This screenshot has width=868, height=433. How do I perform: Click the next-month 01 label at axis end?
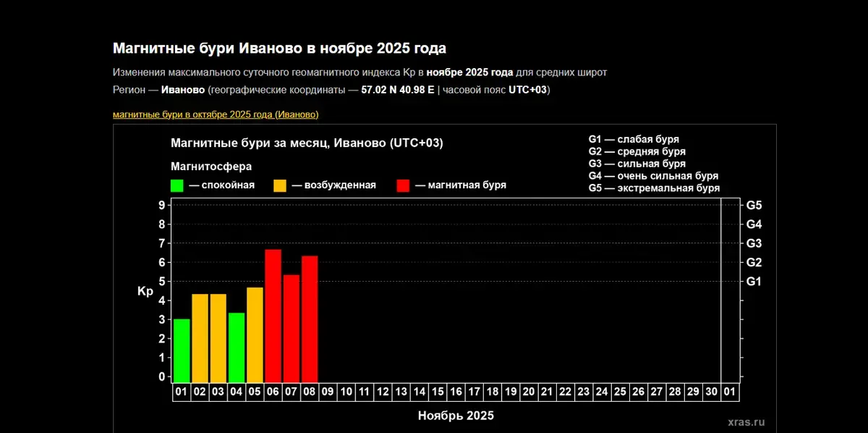730,392
